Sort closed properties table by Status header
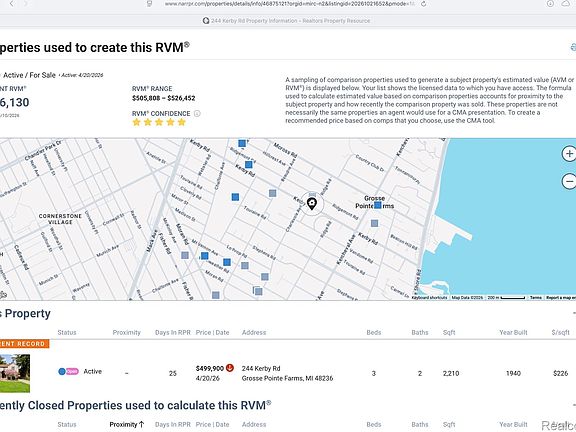 click(x=67, y=425)
